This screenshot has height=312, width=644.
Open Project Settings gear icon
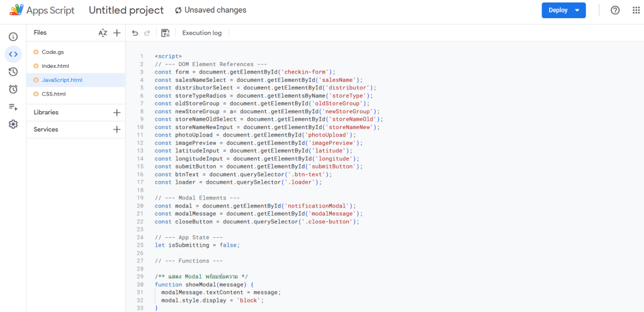pos(13,125)
